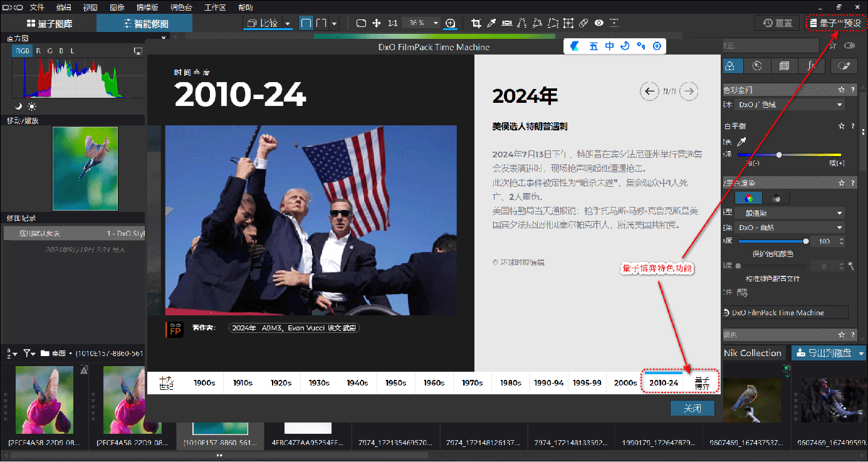Expand the DxO 广色域 color space dropdown
Screen dimensions: 868x462
tap(840, 105)
